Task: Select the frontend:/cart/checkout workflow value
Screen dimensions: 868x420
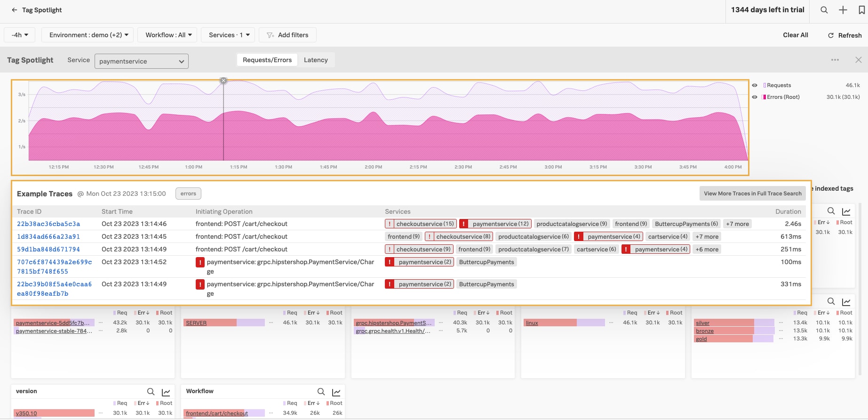Action: tap(217, 413)
